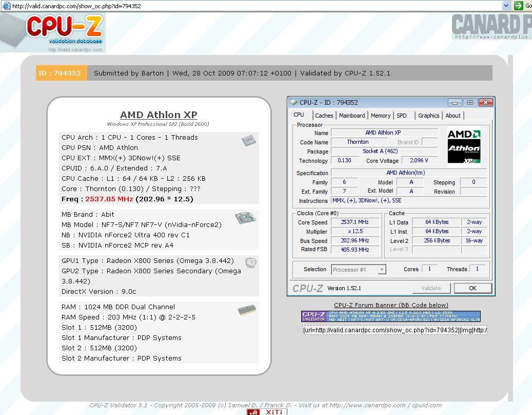
Task: Click the Canard PC logo banner
Action: click(x=491, y=27)
